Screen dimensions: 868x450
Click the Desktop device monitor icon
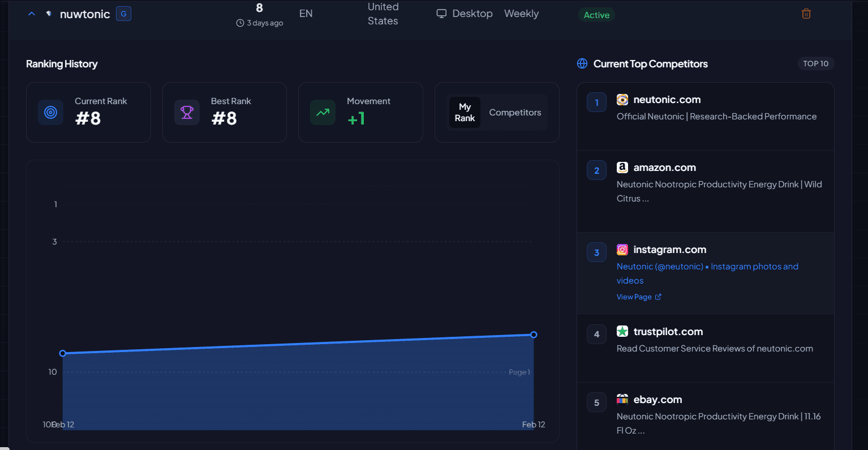tap(441, 13)
